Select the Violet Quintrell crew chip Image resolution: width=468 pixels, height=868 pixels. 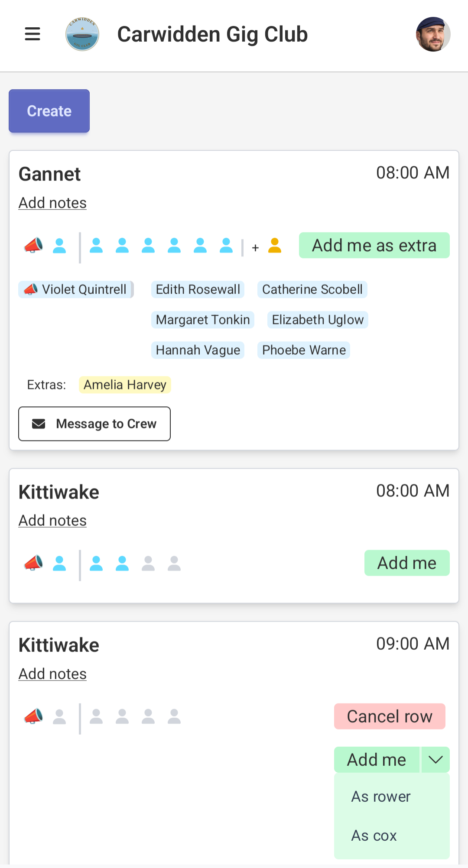(x=76, y=289)
